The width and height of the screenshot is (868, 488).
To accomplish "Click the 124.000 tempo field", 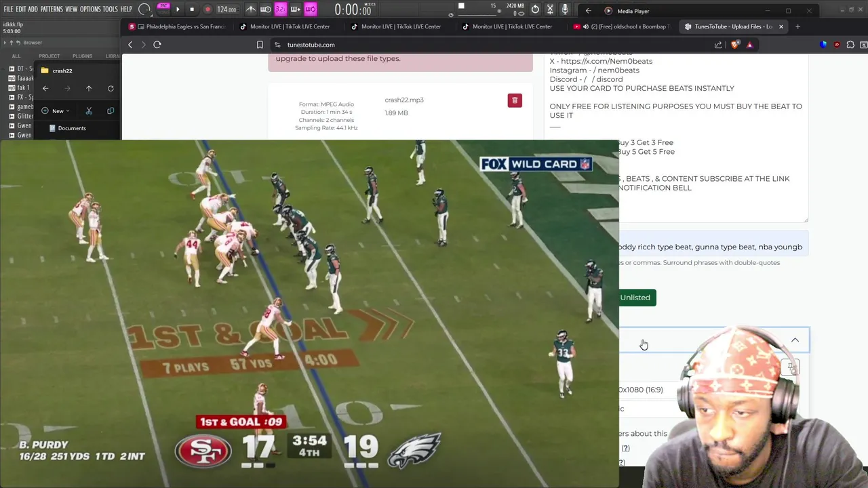I will [226, 9].
